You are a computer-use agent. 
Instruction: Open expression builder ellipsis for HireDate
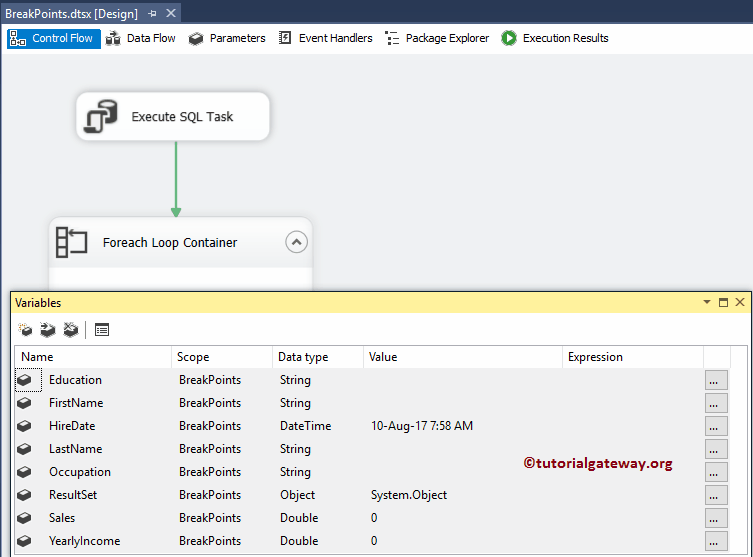[x=716, y=426]
